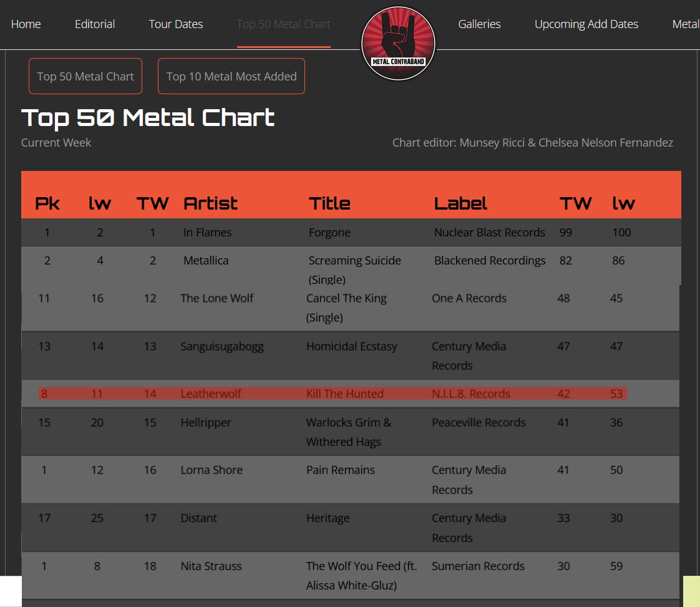Click Nita Strauss last-week points 59
Screen dimensions: 700x607
pyautogui.click(x=616, y=566)
